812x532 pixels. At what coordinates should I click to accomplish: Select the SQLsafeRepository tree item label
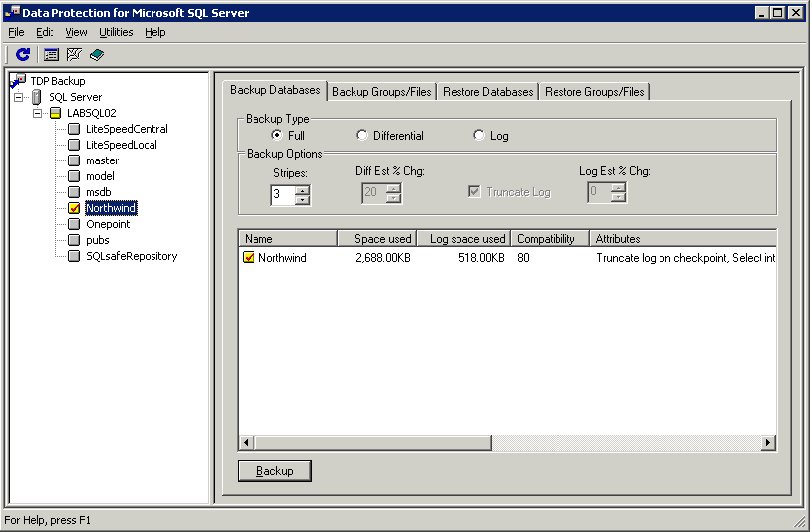tap(132, 256)
